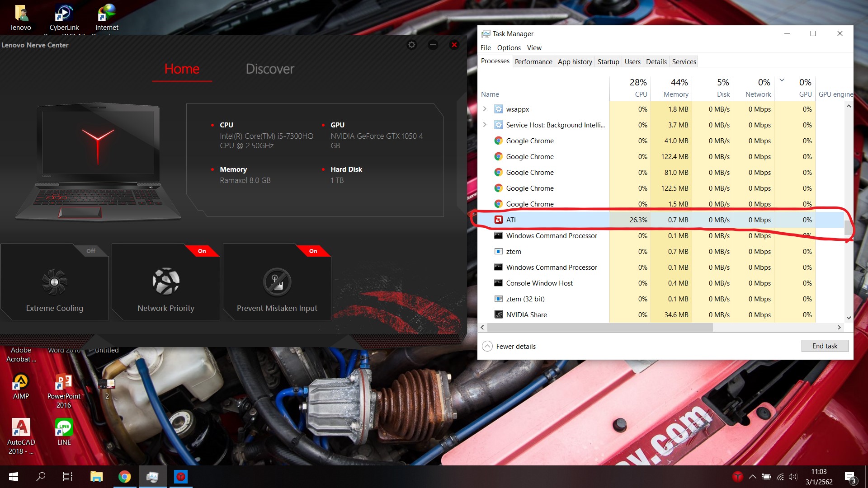Expand the wsappx process group

pos(485,109)
